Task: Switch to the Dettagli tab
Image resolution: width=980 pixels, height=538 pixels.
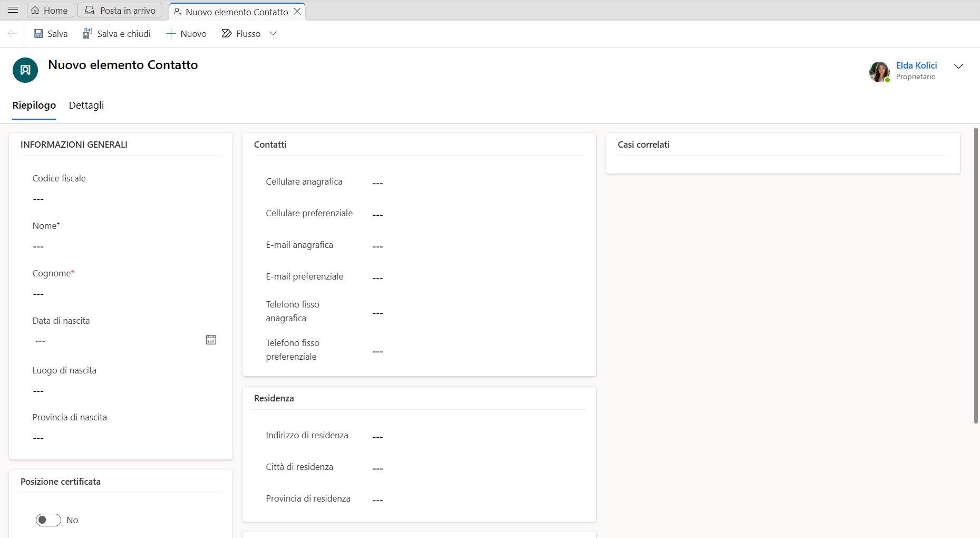Action: tap(86, 105)
